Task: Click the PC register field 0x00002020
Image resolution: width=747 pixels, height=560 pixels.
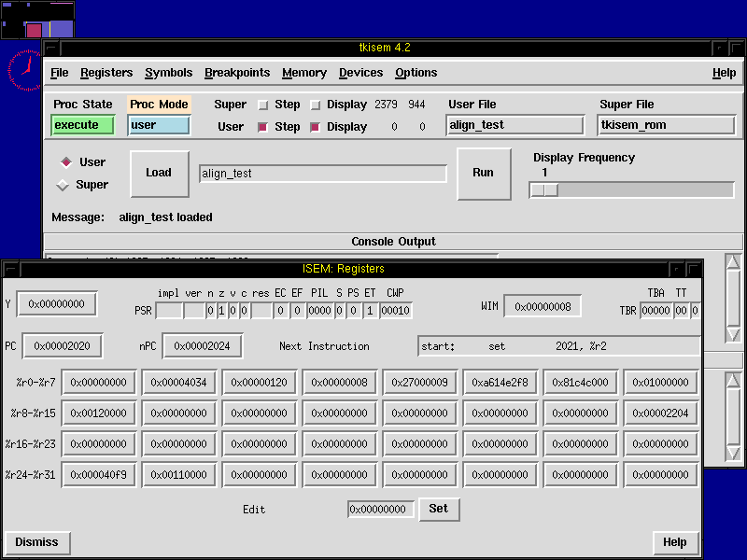Action: (x=62, y=345)
